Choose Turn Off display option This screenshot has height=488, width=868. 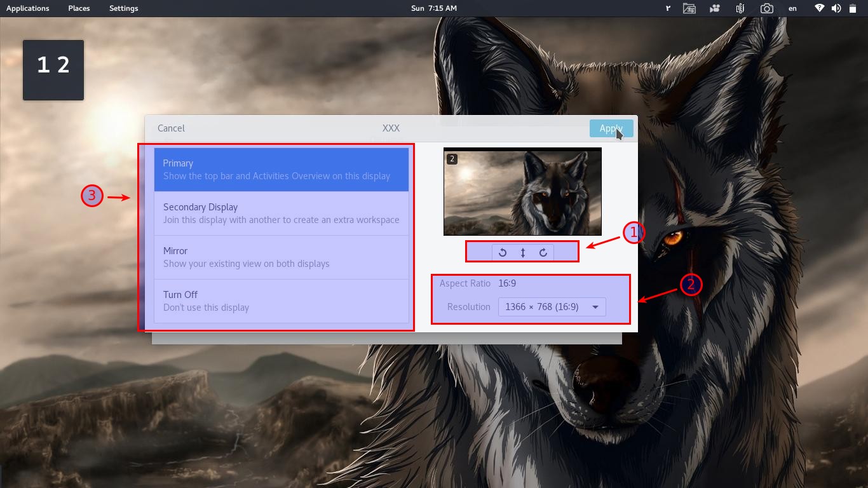(281, 301)
